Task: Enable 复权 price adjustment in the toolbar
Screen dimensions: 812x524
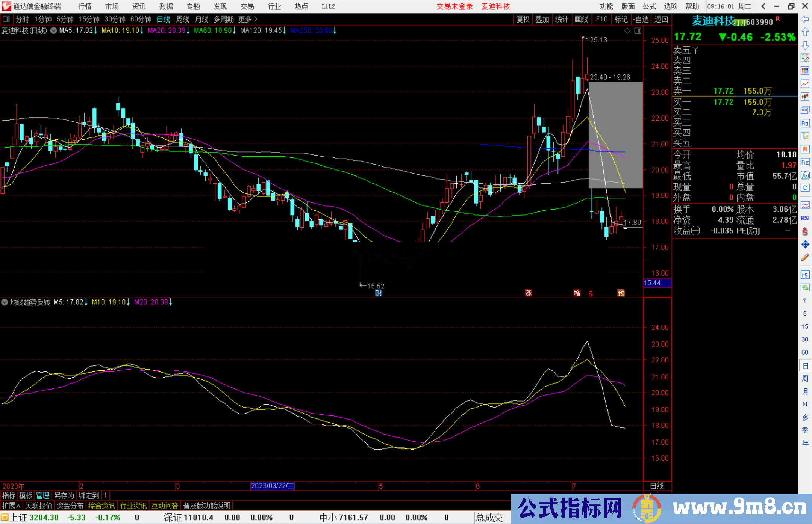Action: (523, 19)
